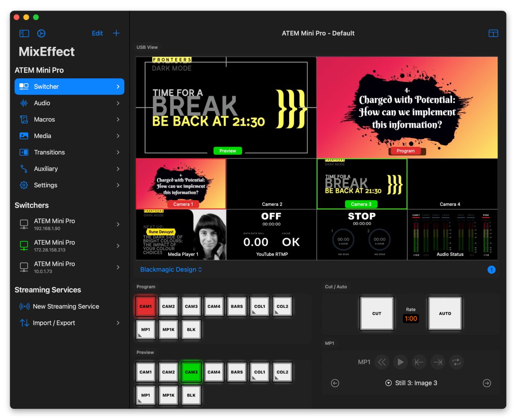Toggle the MP1 loop icon

point(456,362)
